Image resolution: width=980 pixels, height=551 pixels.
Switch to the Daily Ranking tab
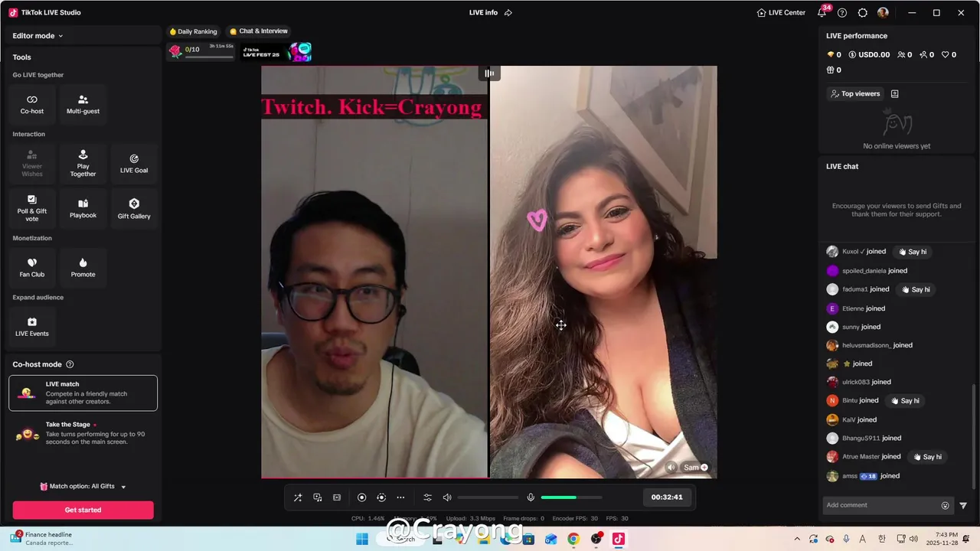(193, 31)
